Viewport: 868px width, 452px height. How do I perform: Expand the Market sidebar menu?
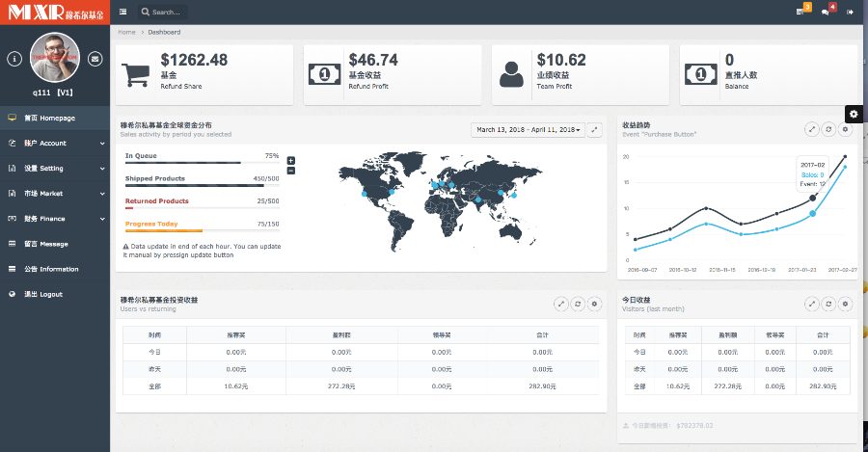coord(54,194)
